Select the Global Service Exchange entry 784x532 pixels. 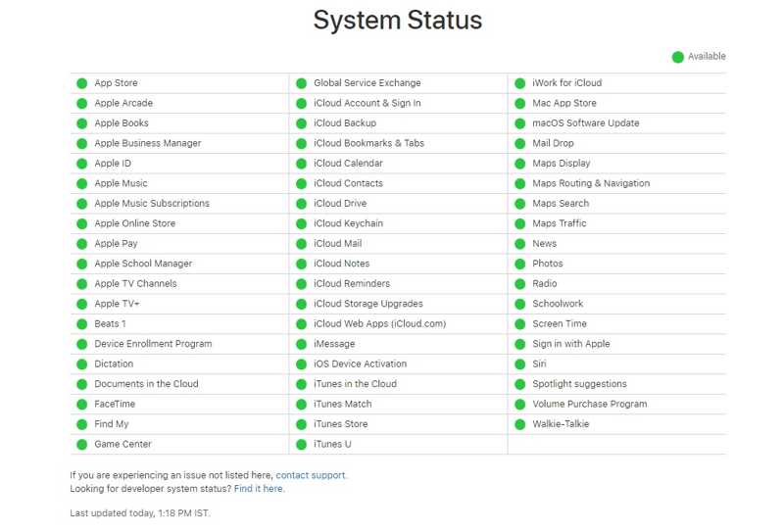tap(367, 83)
